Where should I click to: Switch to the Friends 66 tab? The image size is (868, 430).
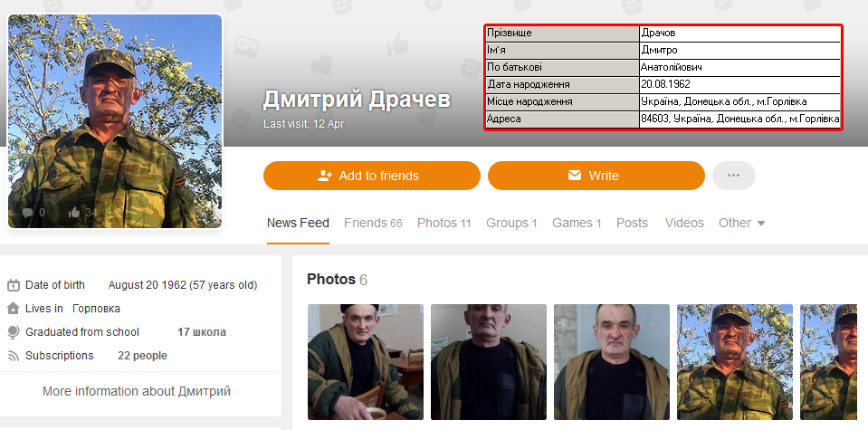click(x=373, y=223)
